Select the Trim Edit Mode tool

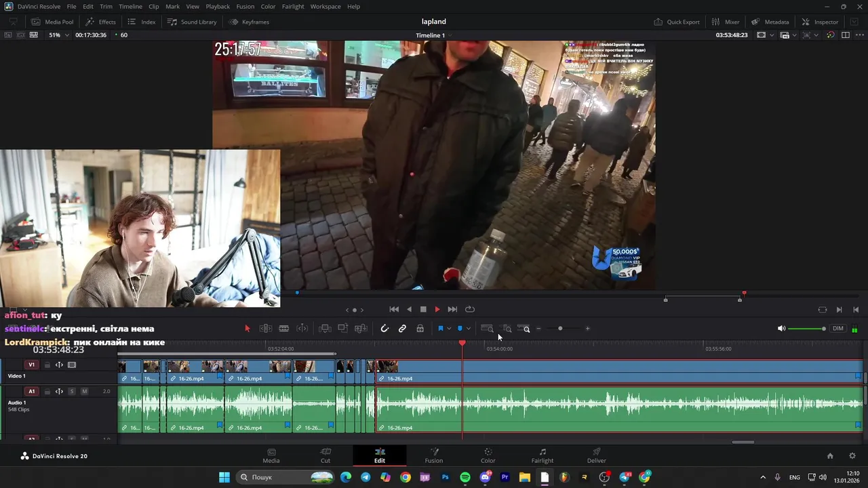click(x=266, y=329)
